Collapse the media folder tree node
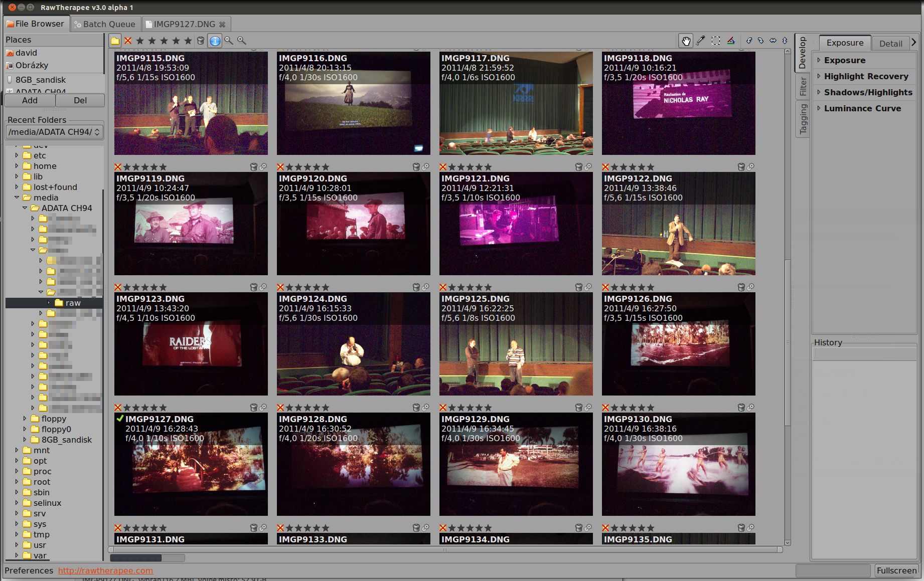924x581 pixels. 17,198
